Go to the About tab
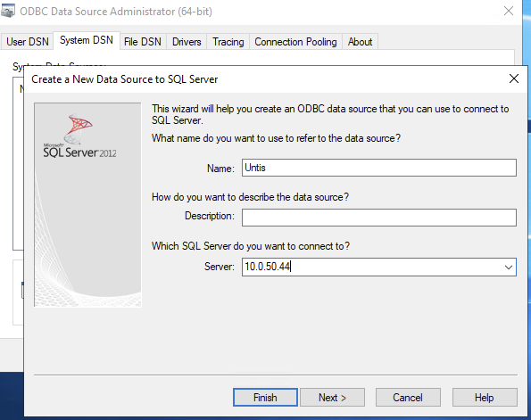The image size is (531, 420). (x=360, y=42)
